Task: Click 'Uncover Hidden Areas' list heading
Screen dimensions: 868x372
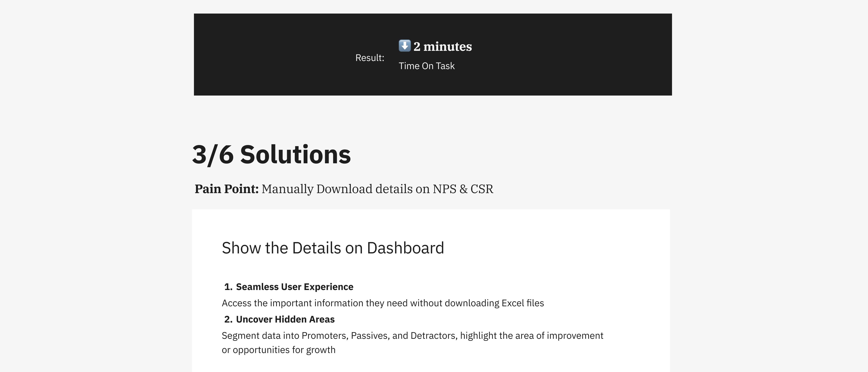Action: click(x=285, y=319)
